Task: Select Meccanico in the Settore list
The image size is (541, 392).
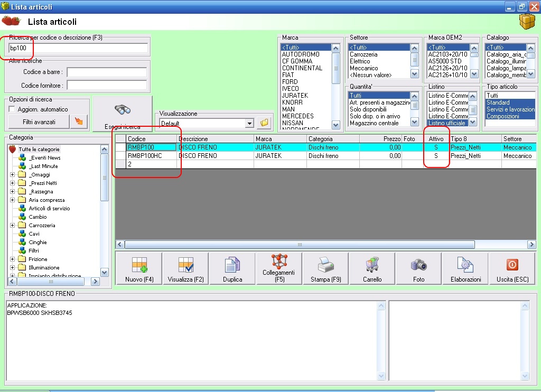Action: tap(363, 68)
